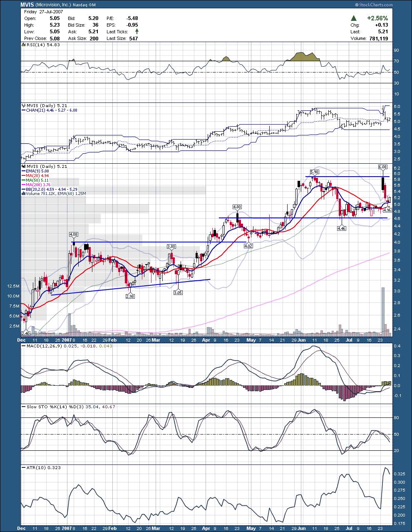Click the 5.90 peak price annotation
Image resolution: width=412 pixels, height=532 pixels.
(315, 172)
